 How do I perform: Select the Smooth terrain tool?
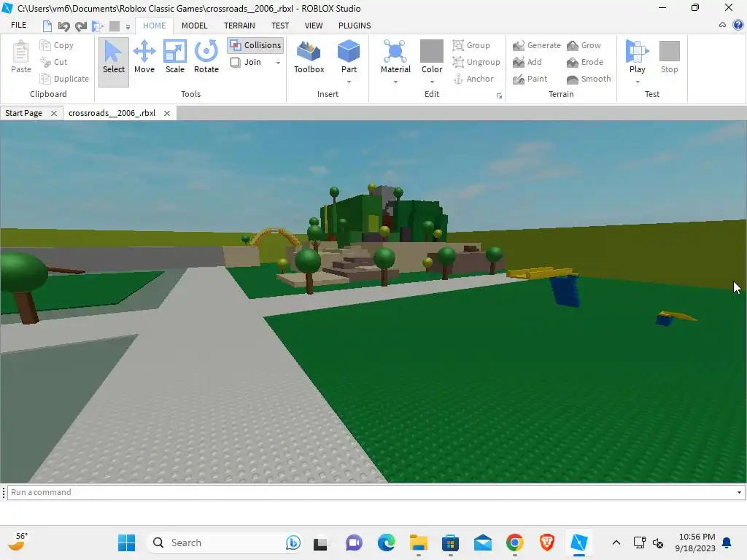(589, 79)
